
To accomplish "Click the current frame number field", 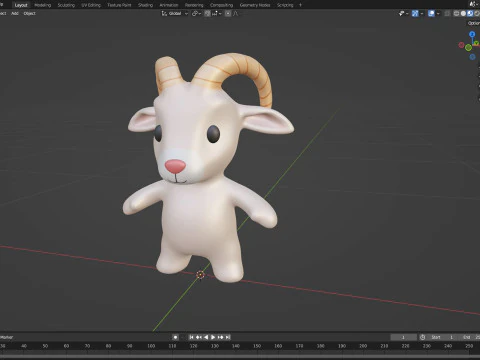I will (x=403, y=337).
